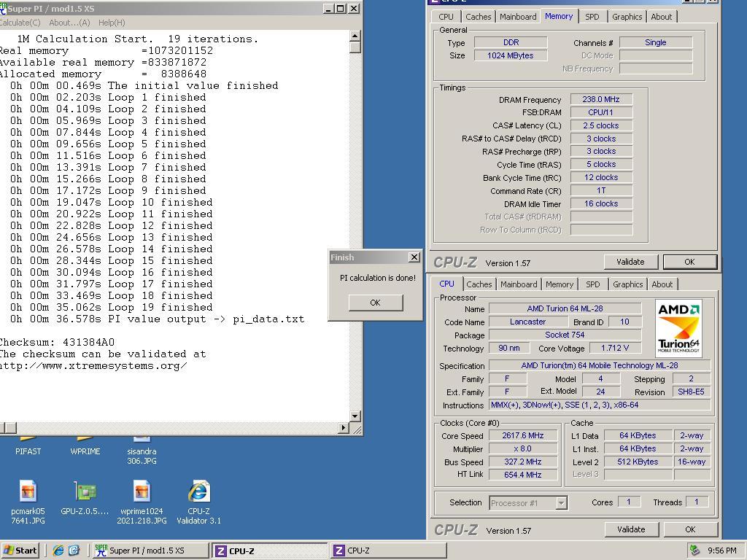
Task: Open the Calculate menu in Super PI
Action: tap(20, 23)
